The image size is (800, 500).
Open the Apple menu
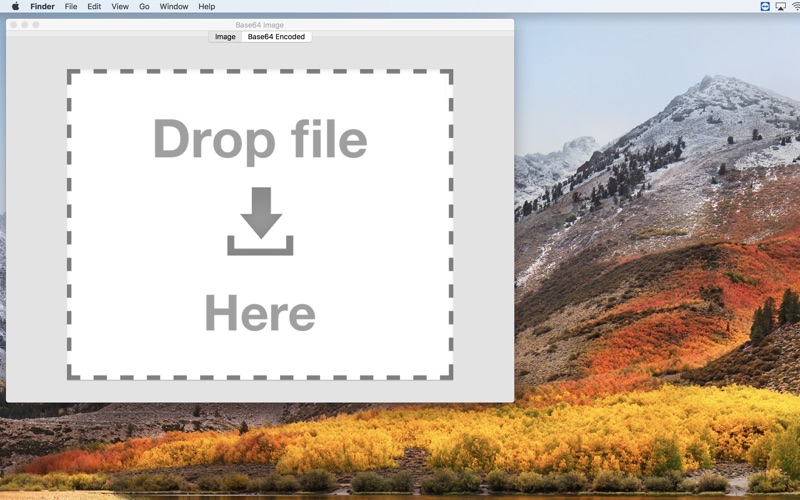(15, 7)
